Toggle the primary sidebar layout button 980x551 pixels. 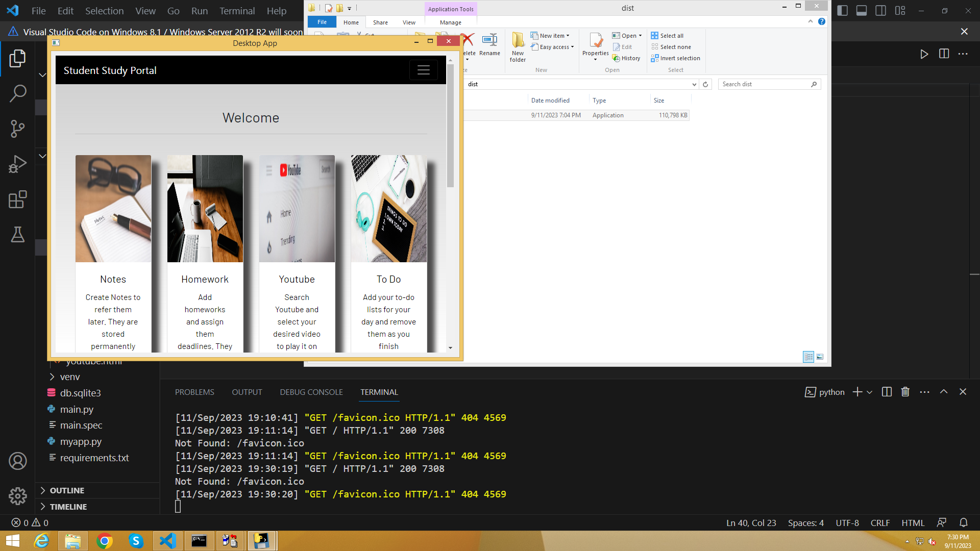click(x=843, y=11)
